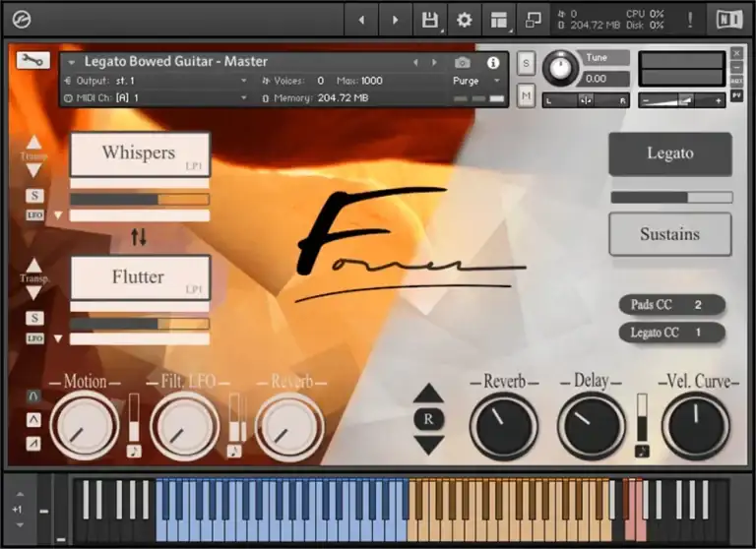Select next instrument with header right arrow
Image resolution: width=756 pixels, height=549 pixels.
434,63
